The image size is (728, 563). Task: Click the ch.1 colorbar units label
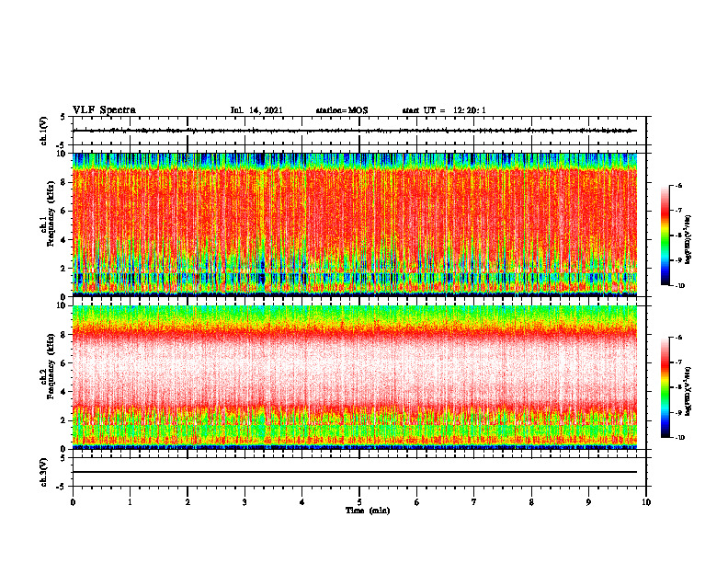pyautogui.click(x=688, y=240)
